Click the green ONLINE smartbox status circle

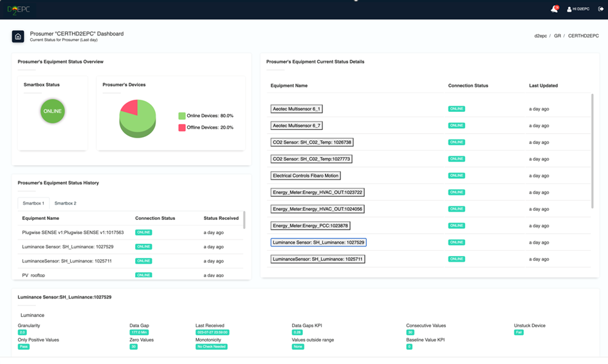coord(52,111)
